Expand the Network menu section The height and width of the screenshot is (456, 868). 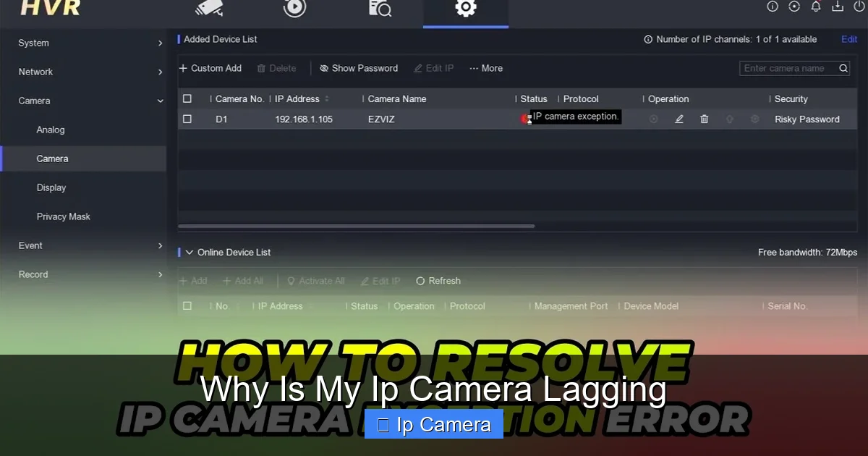(x=83, y=72)
